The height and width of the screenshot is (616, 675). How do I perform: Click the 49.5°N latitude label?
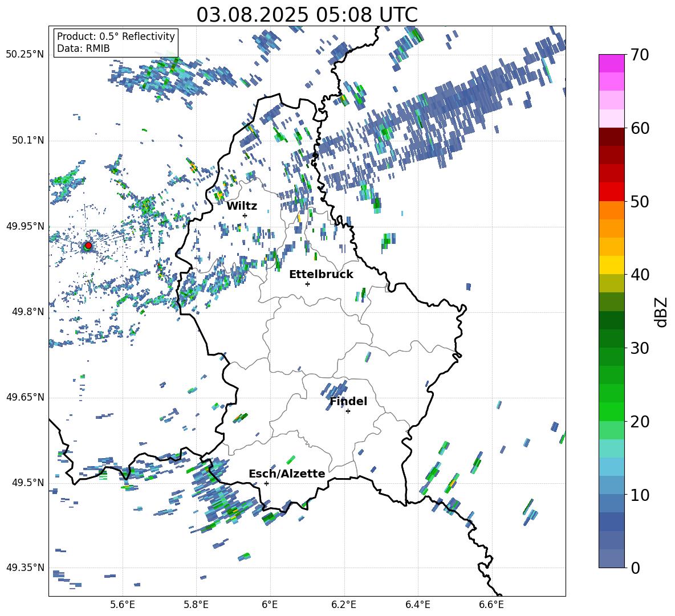click(x=29, y=483)
